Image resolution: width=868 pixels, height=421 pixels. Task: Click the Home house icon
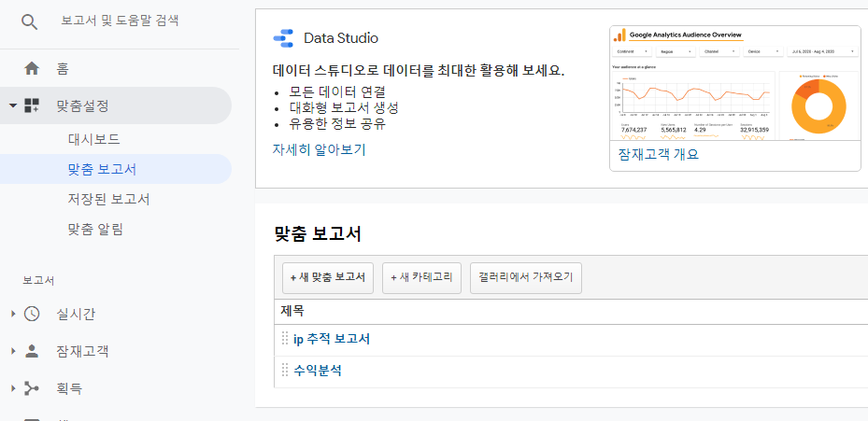tap(32, 69)
